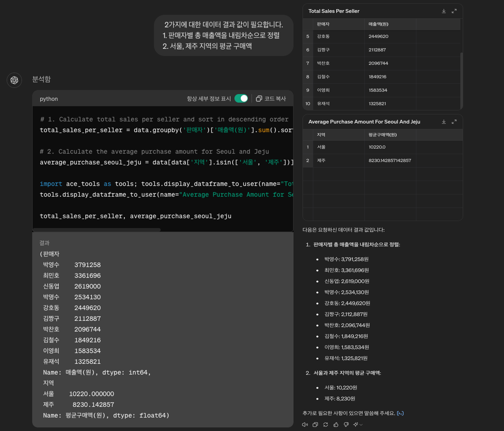Click the citation chip after 말씀해 주세요
This screenshot has height=431, width=504.
(400, 413)
